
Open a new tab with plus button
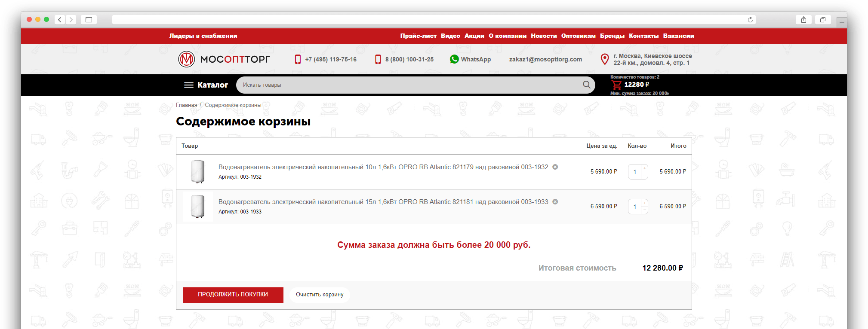842,22
